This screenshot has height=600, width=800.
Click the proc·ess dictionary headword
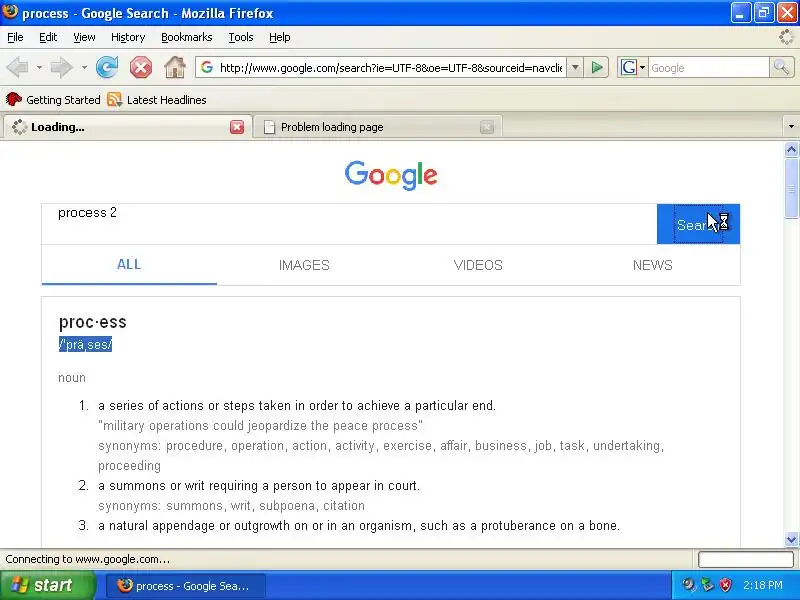click(92, 322)
